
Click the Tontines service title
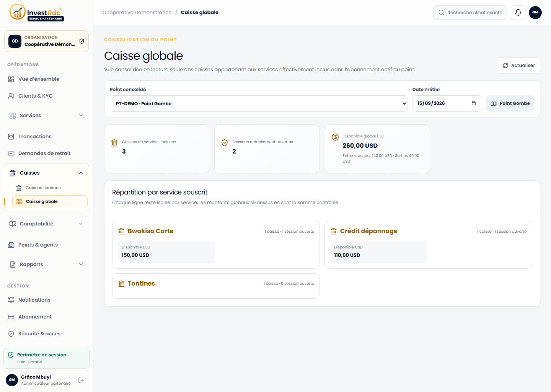click(141, 284)
